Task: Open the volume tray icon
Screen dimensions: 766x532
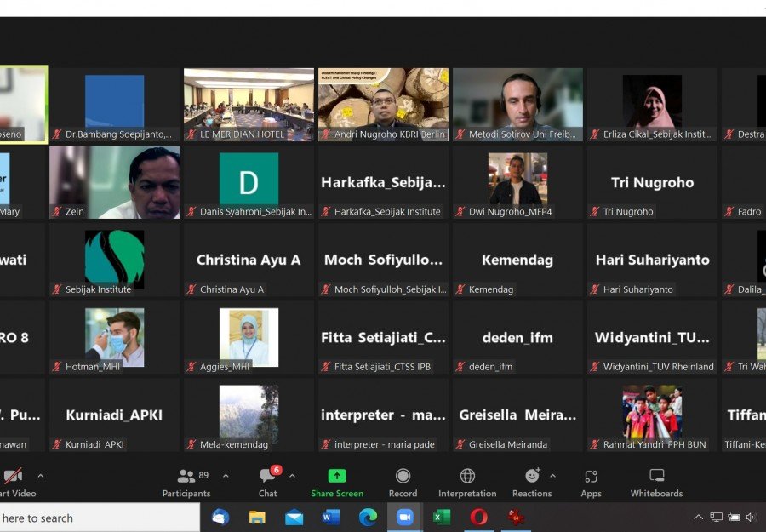Action: tap(752, 518)
